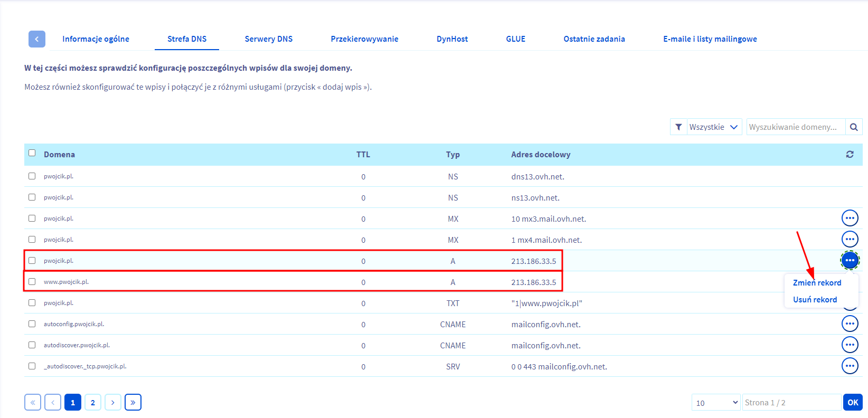This screenshot has height=418, width=868.
Task: Click the search magnifier icon
Action: pyautogui.click(x=854, y=127)
